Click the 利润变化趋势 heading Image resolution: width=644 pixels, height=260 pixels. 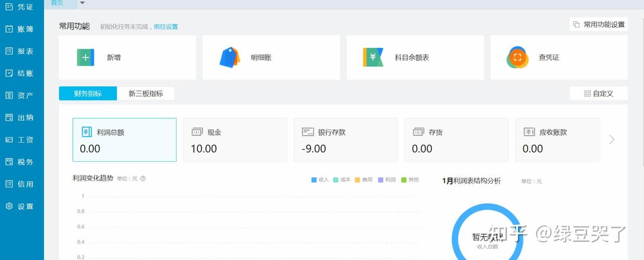point(93,178)
